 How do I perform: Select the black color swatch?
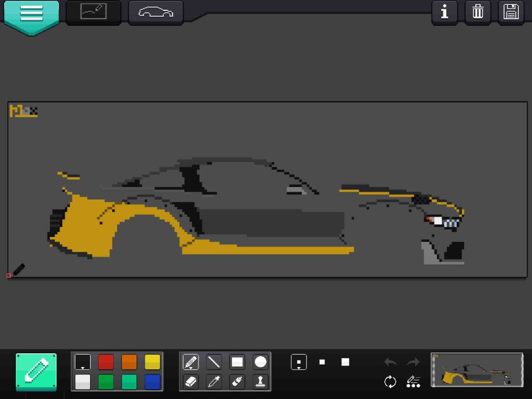(x=83, y=362)
